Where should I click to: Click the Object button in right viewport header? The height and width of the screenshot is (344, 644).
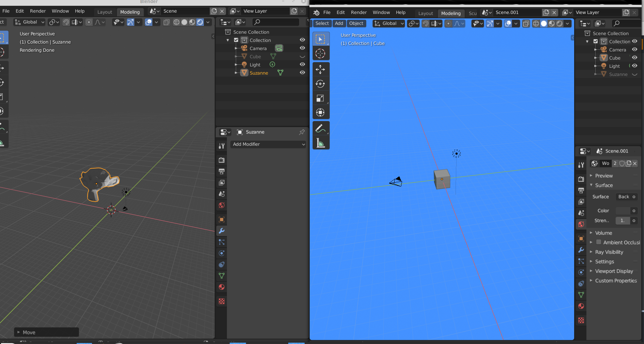pyautogui.click(x=356, y=24)
